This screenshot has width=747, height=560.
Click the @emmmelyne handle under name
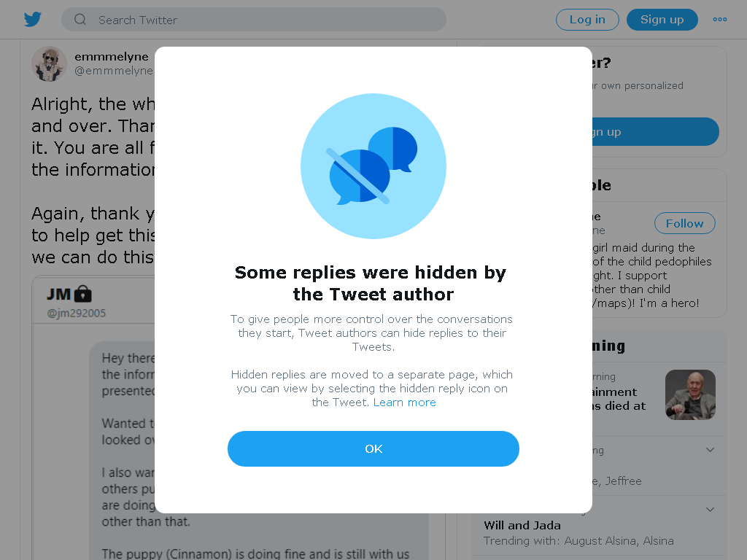click(x=114, y=71)
